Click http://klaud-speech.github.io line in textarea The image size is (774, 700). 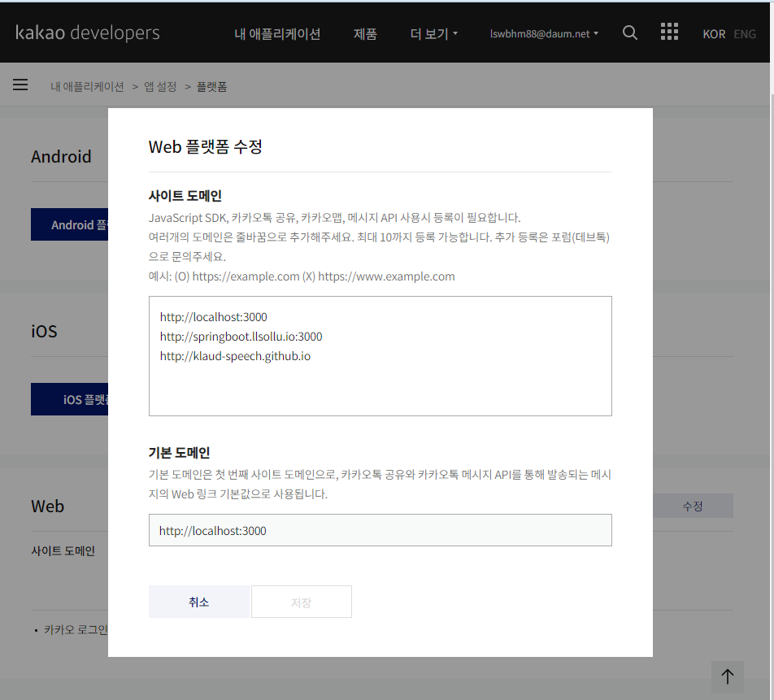coord(235,356)
